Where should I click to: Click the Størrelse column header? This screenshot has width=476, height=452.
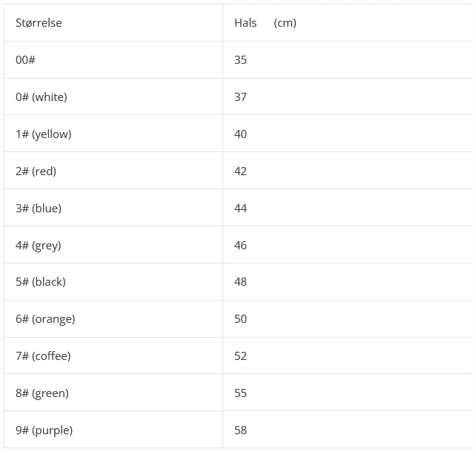tap(39, 23)
